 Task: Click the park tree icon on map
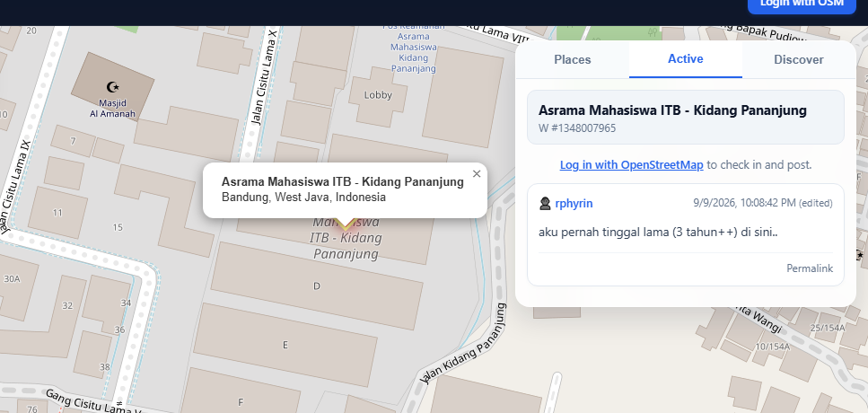click(653, 32)
